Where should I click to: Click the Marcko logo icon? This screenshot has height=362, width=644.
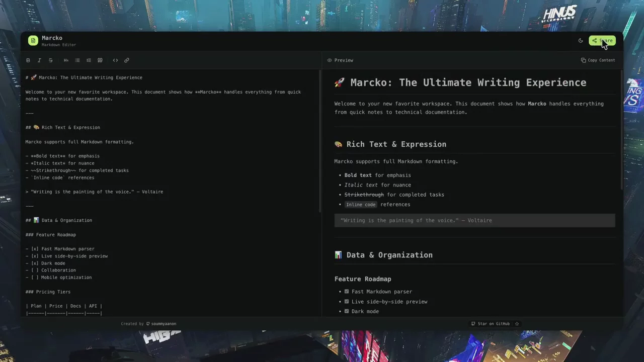33,41
